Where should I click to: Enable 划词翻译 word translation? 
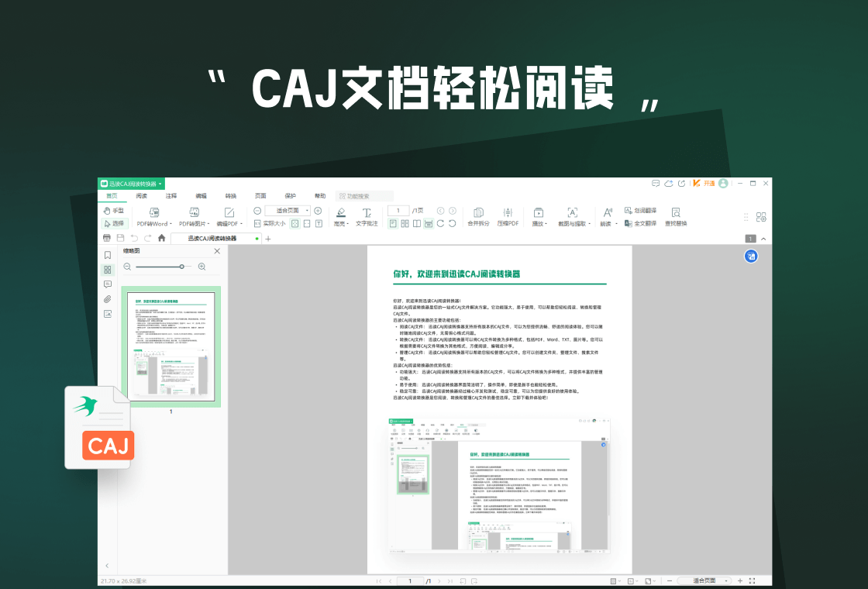(640, 211)
